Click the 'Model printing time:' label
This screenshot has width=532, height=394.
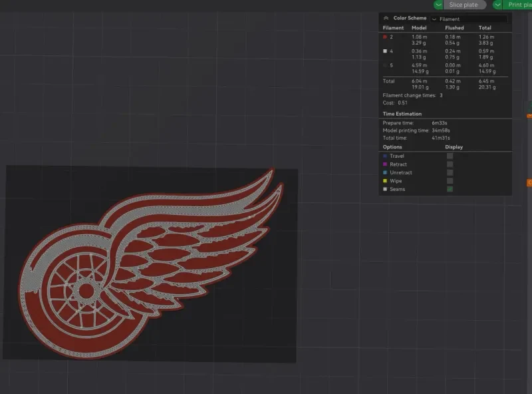pos(406,130)
